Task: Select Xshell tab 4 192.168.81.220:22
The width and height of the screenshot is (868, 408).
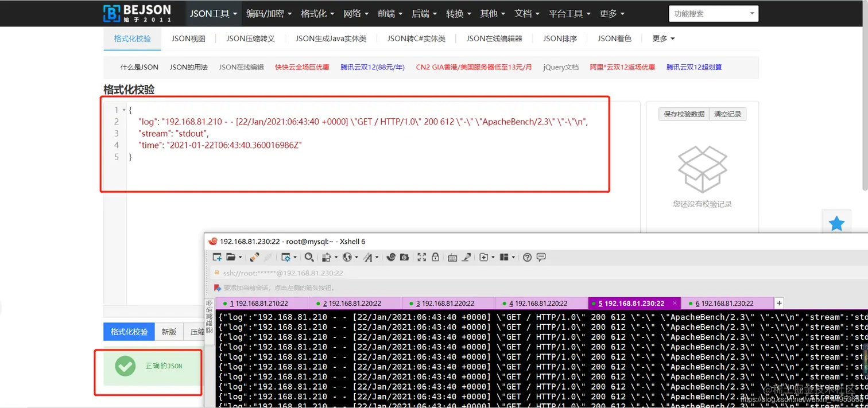Action: click(x=541, y=304)
